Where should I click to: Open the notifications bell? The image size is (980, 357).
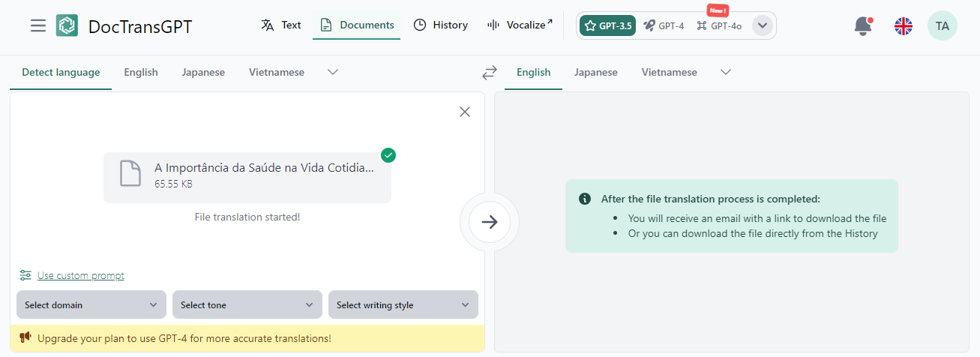tap(863, 26)
